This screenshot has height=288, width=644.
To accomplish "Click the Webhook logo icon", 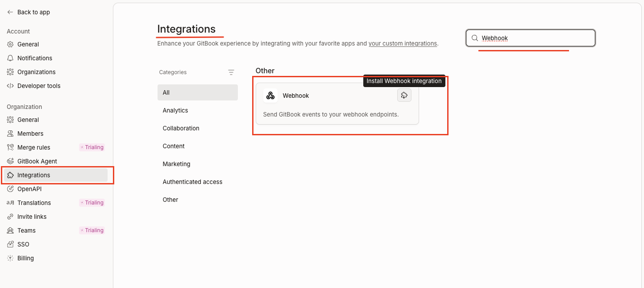I will pyautogui.click(x=270, y=96).
